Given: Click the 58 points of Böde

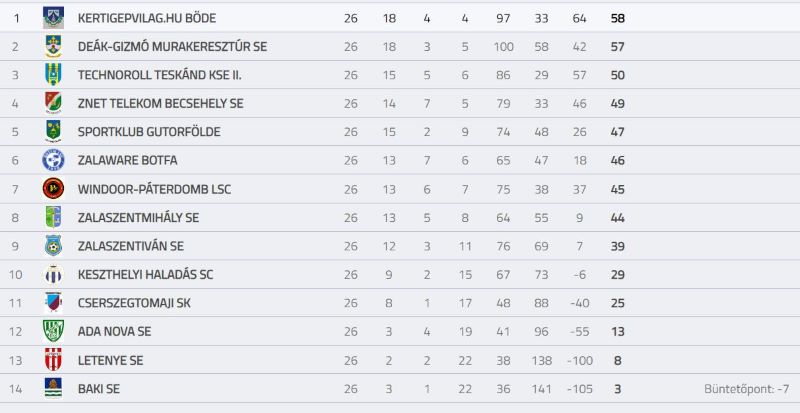Looking at the screenshot, I should (x=617, y=18).
